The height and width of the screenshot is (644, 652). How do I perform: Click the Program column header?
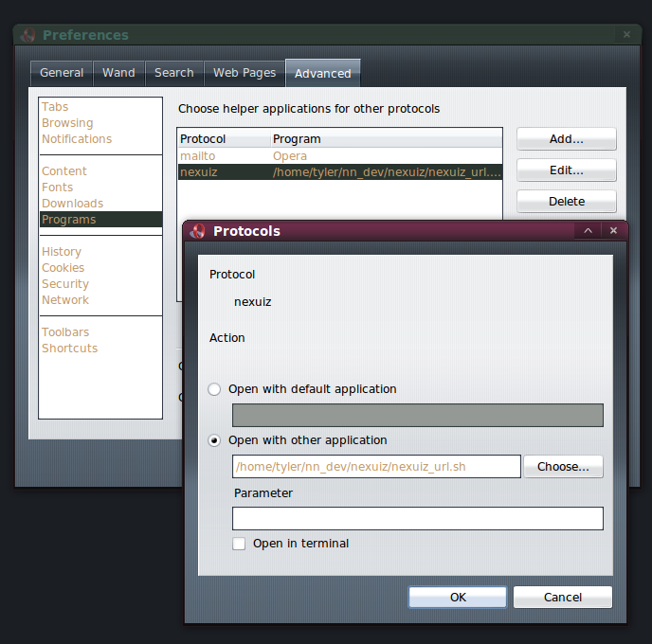pyautogui.click(x=387, y=139)
